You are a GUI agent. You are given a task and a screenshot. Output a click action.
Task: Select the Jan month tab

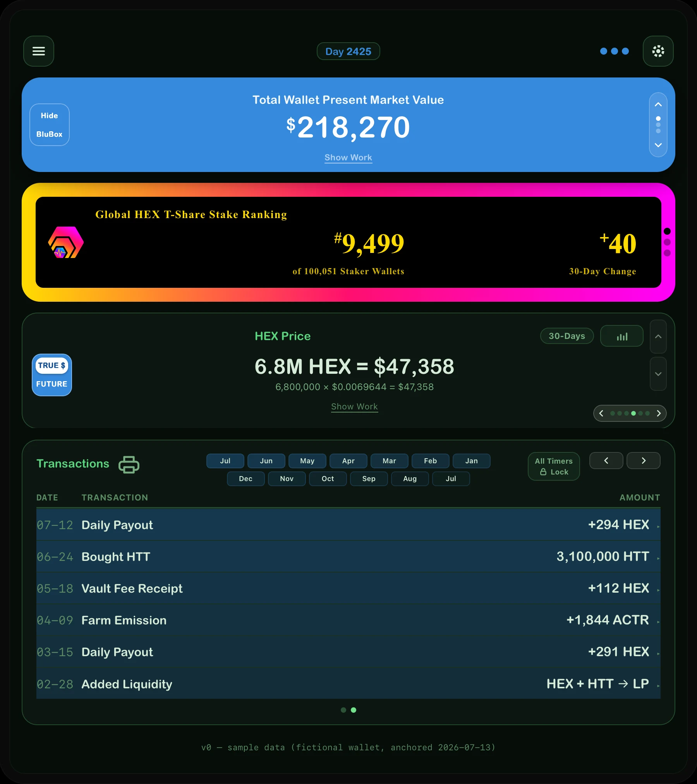click(x=472, y=461)
